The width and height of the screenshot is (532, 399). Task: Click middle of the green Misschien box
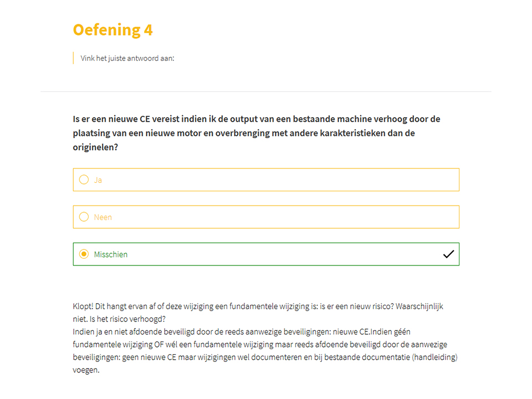pyautogui.click(x=266, y=254)
